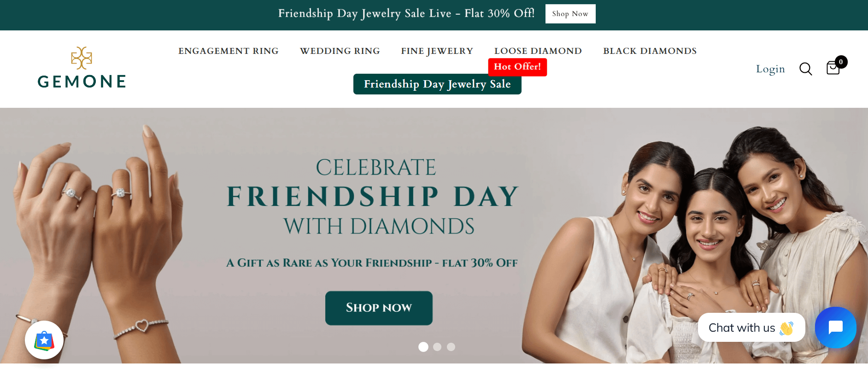
Task: Open the blue chat bubble widget
Action: pyautogui.click(x=835, y=328)
